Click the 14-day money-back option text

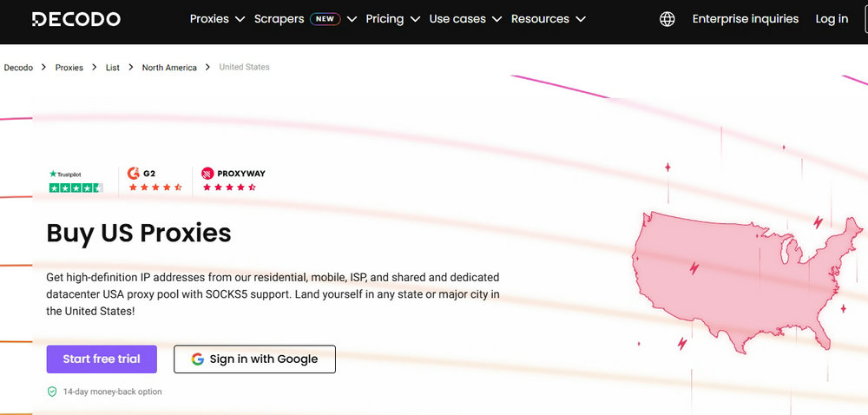pyautogui.click(x=112, y=392)
